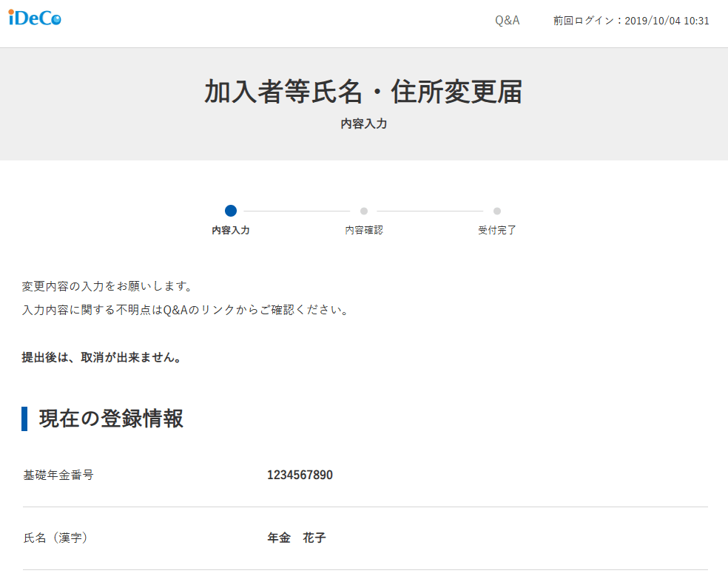The image size is (728, 579).
Task: Click the 変更内容の入力をお願いします instruction text
Action: click(107, 286)
